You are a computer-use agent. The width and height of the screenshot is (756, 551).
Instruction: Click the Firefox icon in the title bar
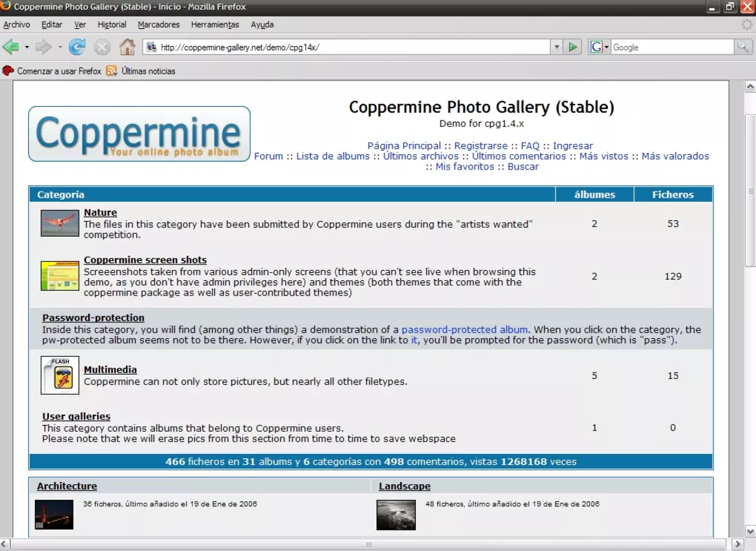[6, 6]
